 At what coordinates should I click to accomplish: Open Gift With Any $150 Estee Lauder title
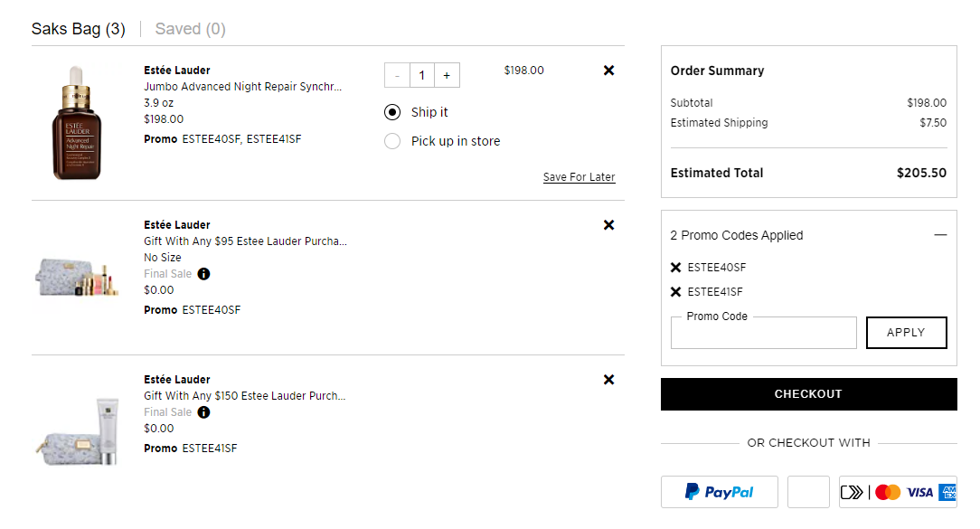click(x=244, y=396)
